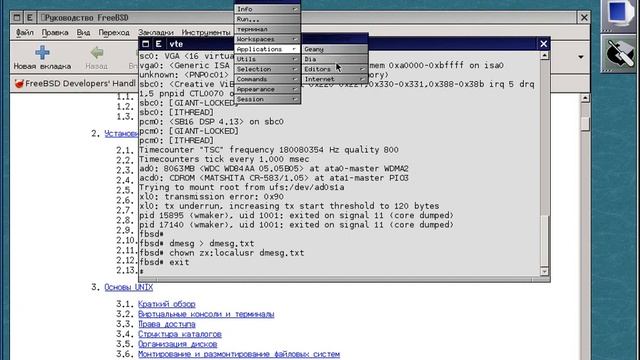
Task: Launch терминал from the root menu
Action: pos(267,29)
